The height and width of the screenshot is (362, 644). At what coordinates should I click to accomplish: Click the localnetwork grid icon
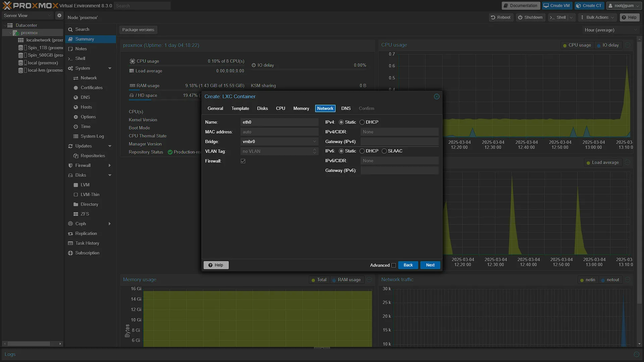[x=21, y=40]
